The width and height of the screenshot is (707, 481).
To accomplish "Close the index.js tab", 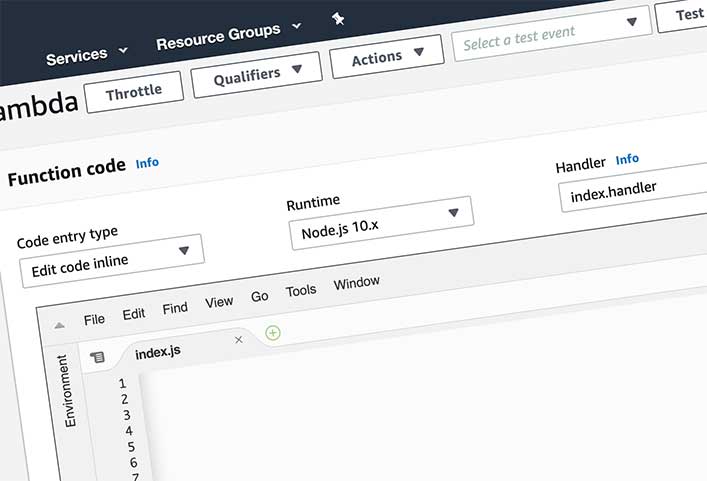I will pyautogui.click(x=239, y=340).
